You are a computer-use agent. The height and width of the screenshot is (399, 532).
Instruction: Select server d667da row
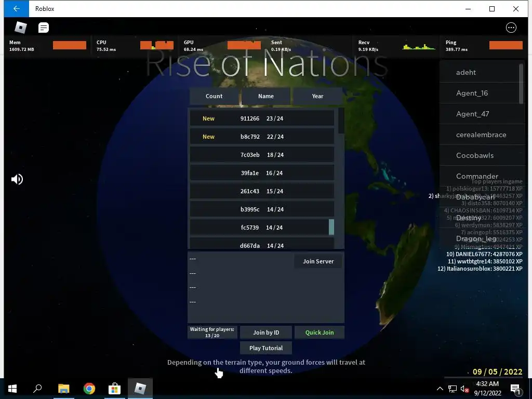262,244
